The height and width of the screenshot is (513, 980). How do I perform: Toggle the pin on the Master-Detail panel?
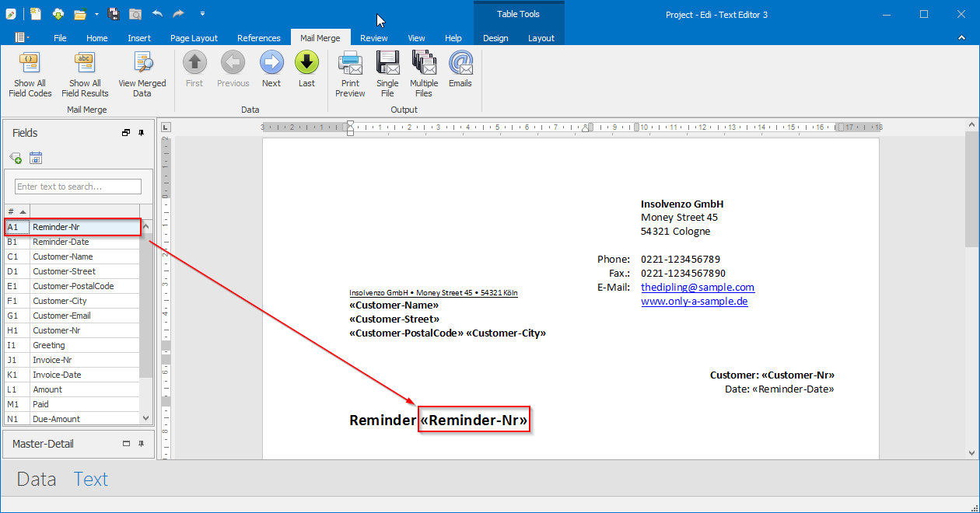point(142,444)
